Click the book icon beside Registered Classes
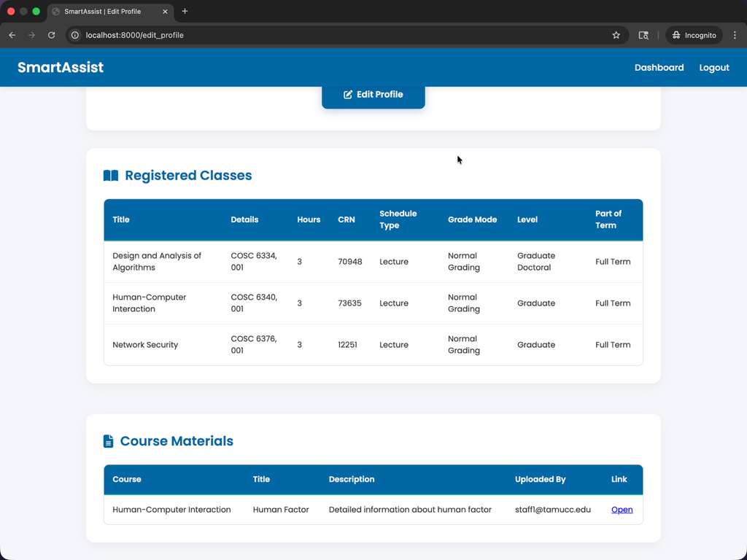This screenshot has height=560, width=747. pyautogui.click(x=111, y=175)
